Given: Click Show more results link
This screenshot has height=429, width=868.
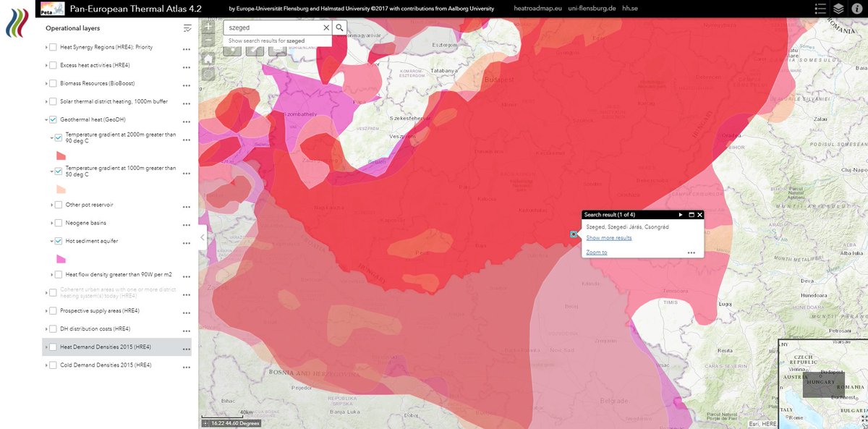Looking at the screenshot, I should click(x=609, y=238).
